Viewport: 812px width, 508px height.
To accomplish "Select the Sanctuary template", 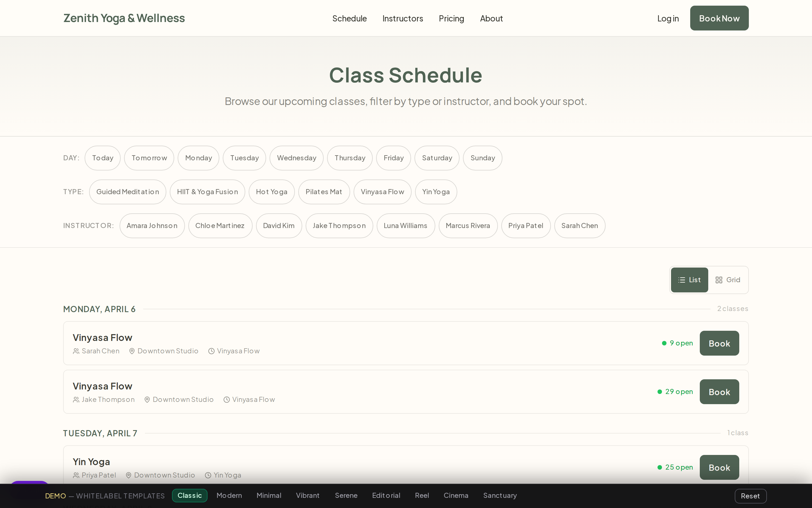I will 500,496.
